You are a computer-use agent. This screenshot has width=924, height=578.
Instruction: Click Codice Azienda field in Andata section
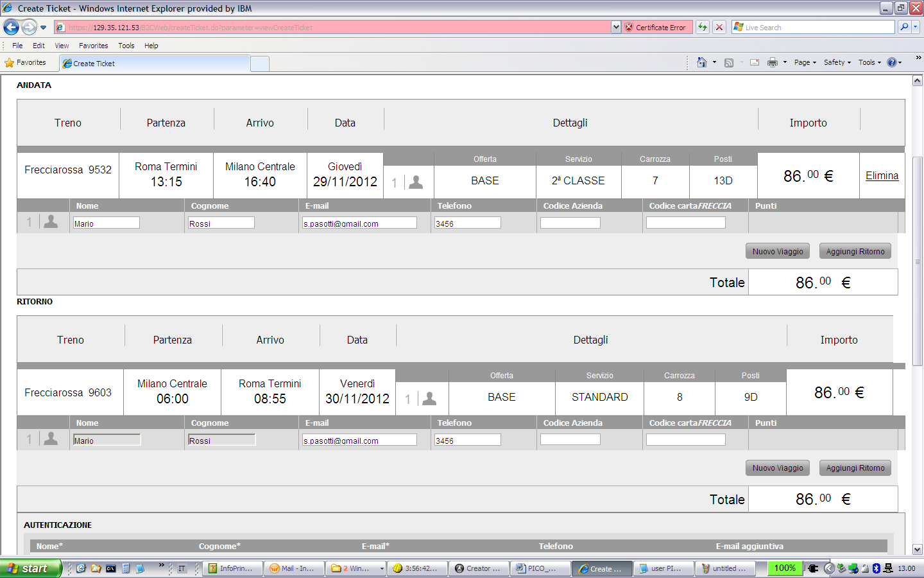[x=570, y=223]
